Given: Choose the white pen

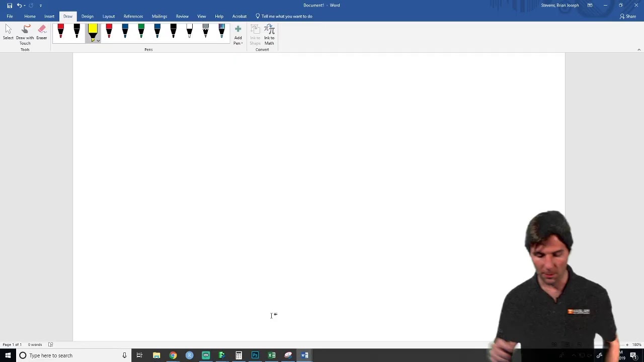Looking at the screenshot, I should click(x=190, y=31).
